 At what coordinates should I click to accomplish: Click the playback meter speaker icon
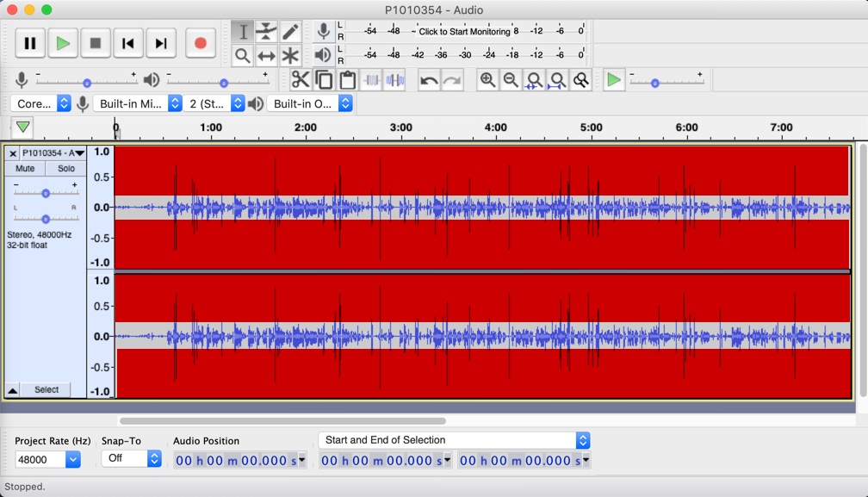(323, 55)
